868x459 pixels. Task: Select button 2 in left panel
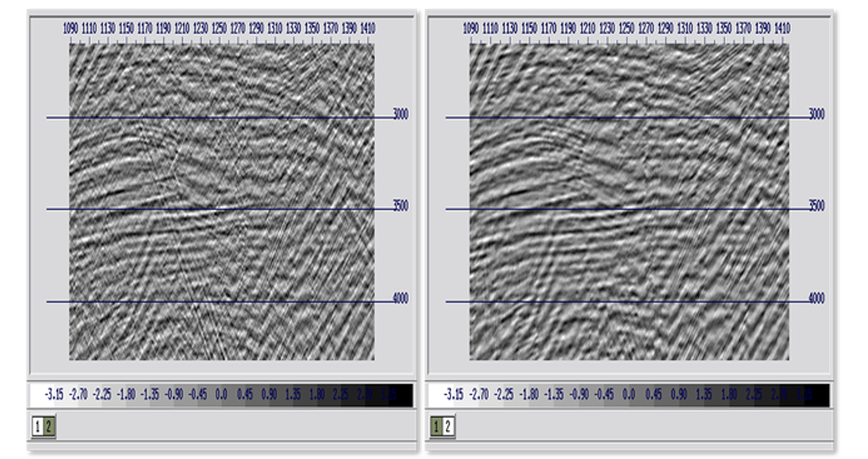[x=49, y=427]
